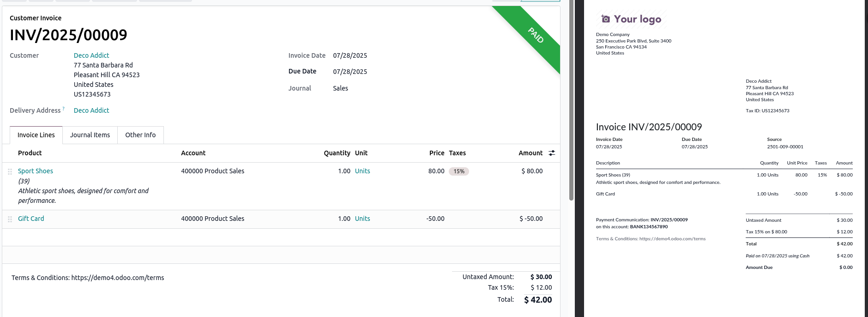Click the Gift Card row drag handle
The width and height of the screenshot is (868, 317).
click(10, 219)
